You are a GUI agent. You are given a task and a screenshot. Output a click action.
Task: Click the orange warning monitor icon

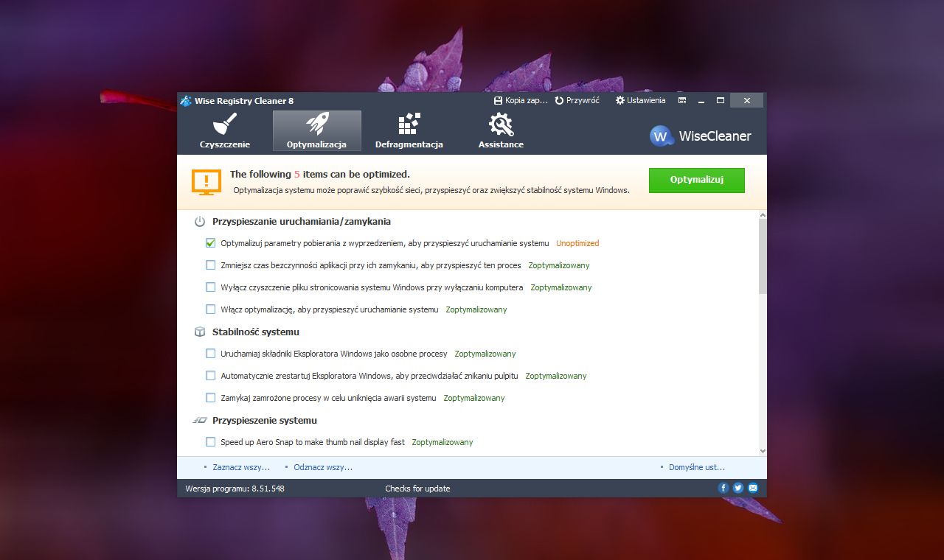coord(206,182)
